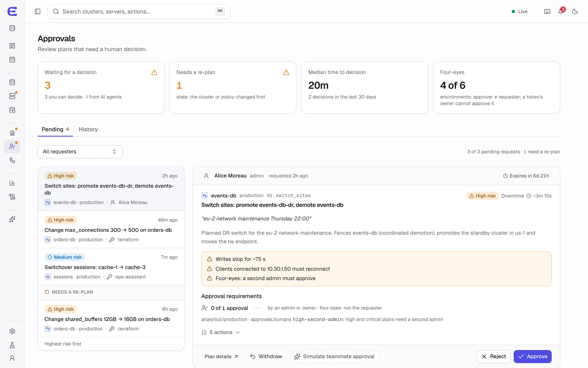Select the Switch sites events-db-dr request
Image resolution: width=588 pixels, height=368 pixels.
[111, 189]
